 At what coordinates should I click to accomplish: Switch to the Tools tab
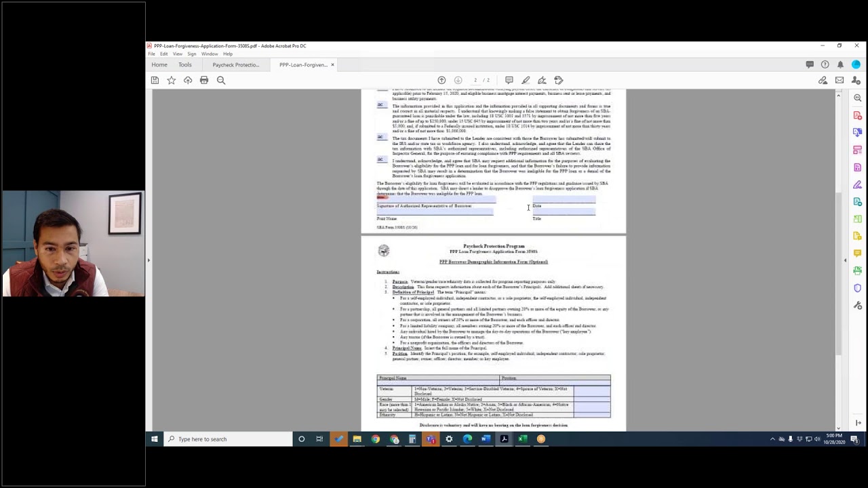tap(185, 64)
